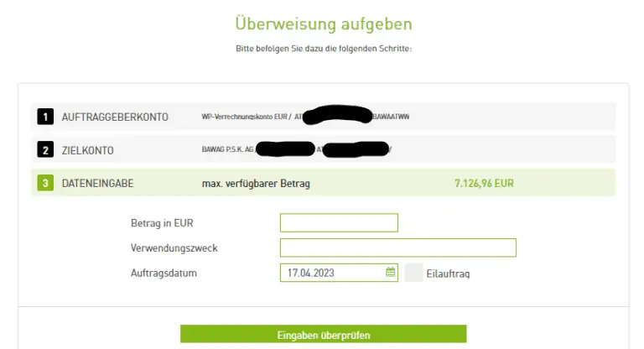Viewport: 644px width, 349px height.
Task: Click the BAWAG P.S.K. AG target account text
Action: pos(227,149)
